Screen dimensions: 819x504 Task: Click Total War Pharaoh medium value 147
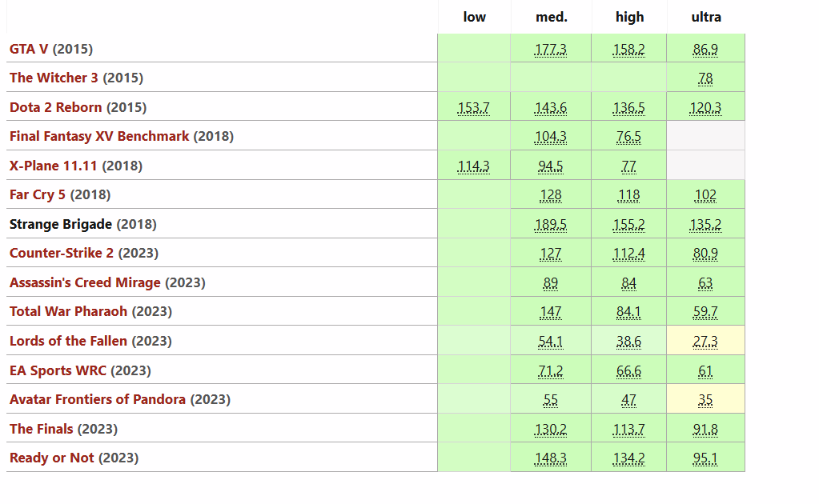551,312
